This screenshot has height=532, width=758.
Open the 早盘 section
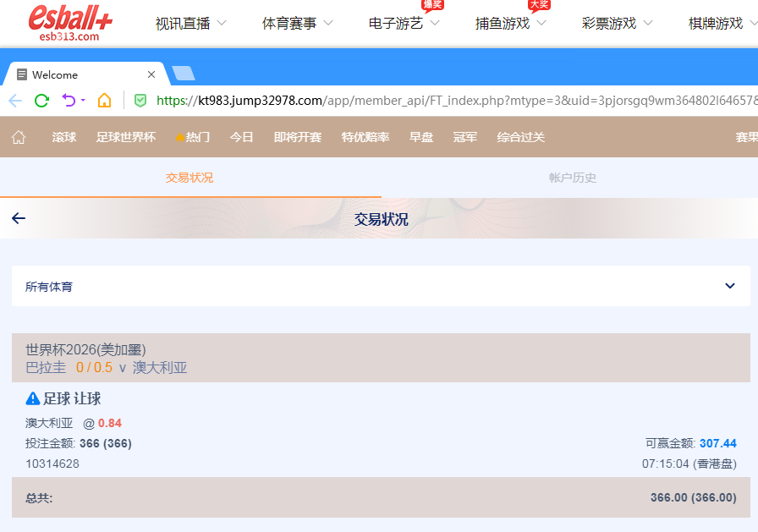pos(421,137)
